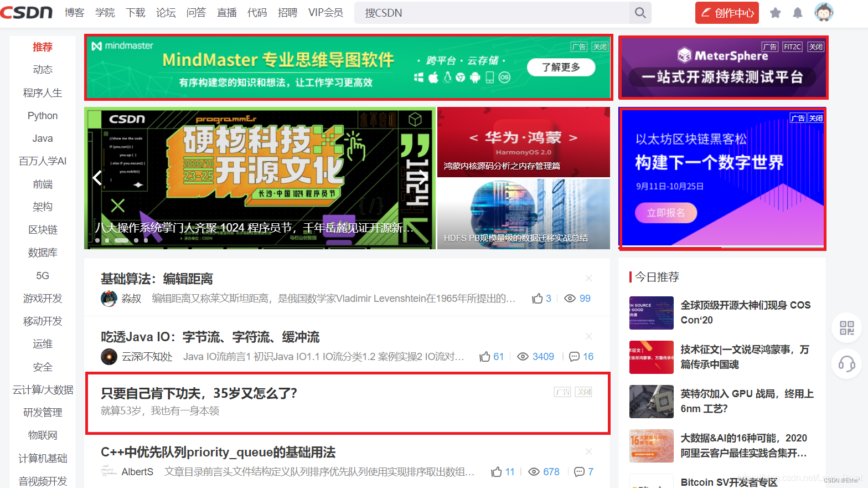Focus the 搜CSDN search field

(x=493, y=12)
